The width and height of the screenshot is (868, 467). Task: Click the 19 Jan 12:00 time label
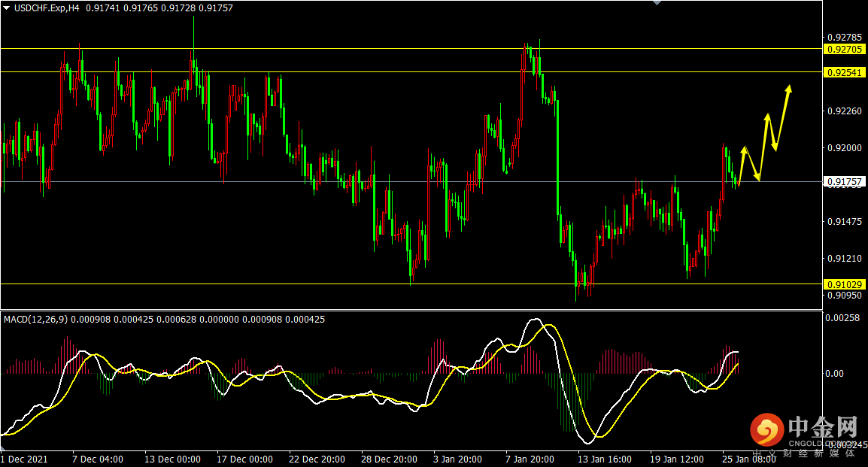pyautogui.click(x=677, y=459)
